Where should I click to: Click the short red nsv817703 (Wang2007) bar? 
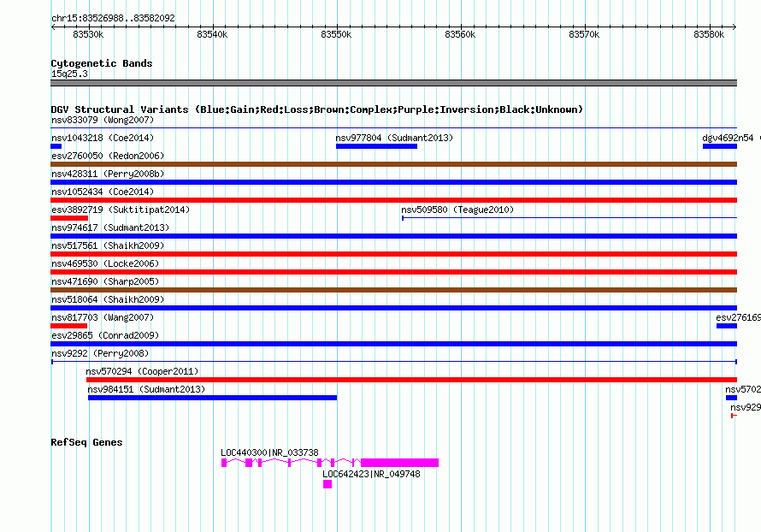pos(69,326)
